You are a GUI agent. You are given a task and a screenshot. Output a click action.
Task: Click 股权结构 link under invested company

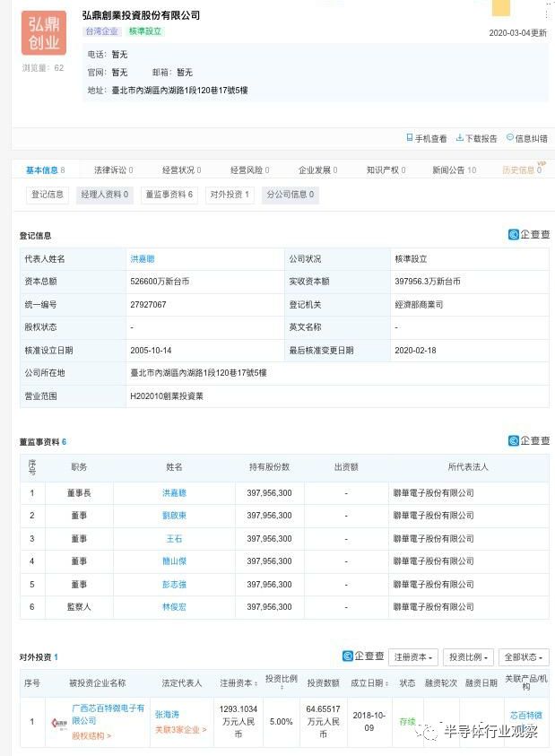coord(91,736)
